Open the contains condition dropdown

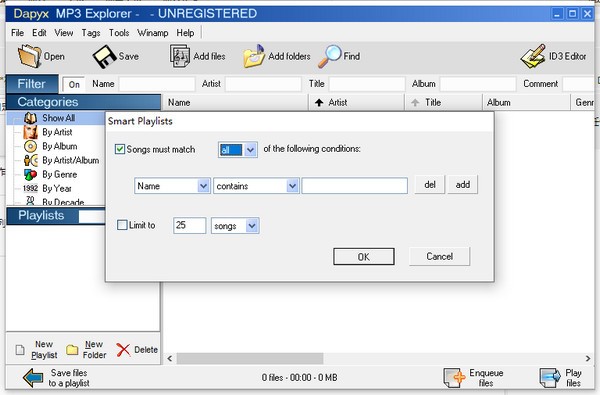click(292, 186)
